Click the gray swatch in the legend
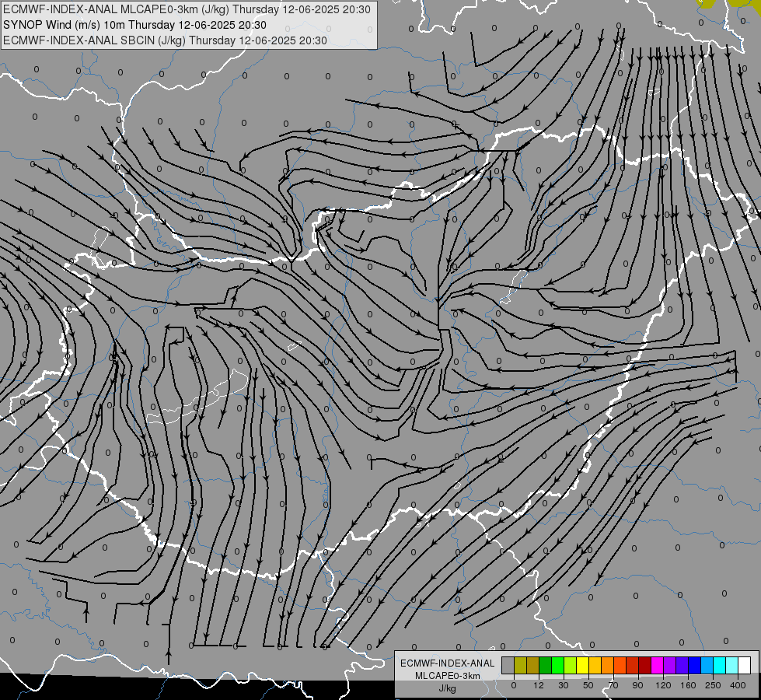Viewport: 761px width, 700px height. coord(508,665)
